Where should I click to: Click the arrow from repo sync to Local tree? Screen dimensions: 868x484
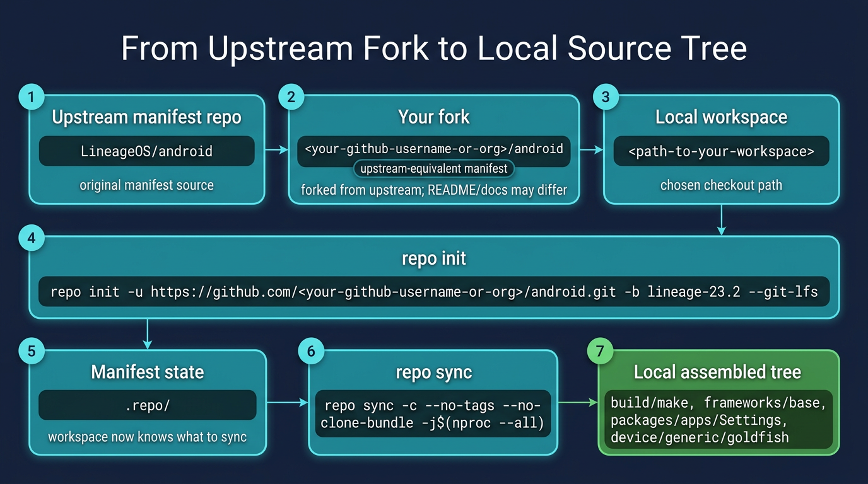(577, 401)
